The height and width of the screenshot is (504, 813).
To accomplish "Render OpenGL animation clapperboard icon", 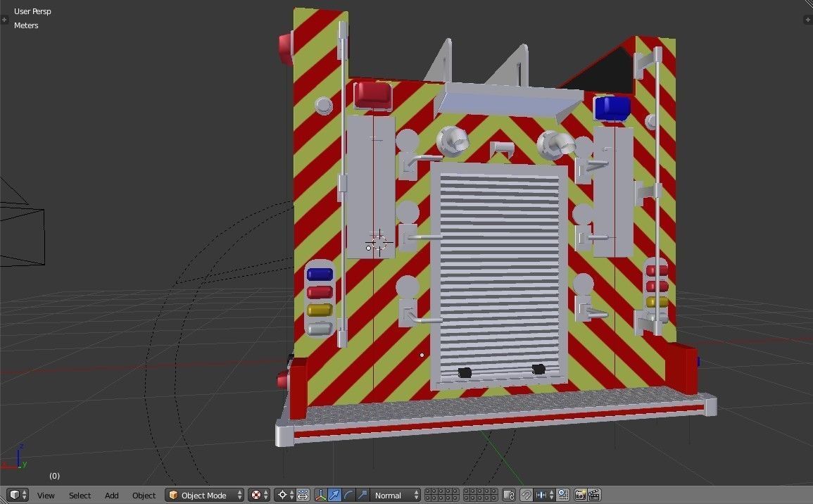I will tap(594, 495).
